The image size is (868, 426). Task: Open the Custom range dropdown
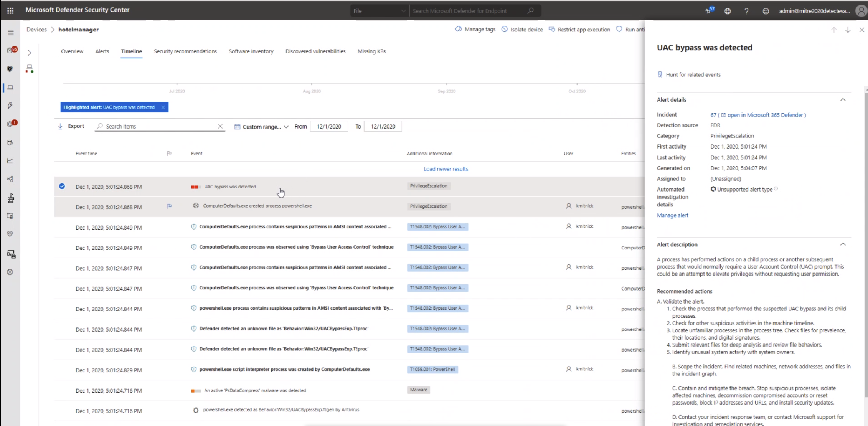[x=261, y=127]
